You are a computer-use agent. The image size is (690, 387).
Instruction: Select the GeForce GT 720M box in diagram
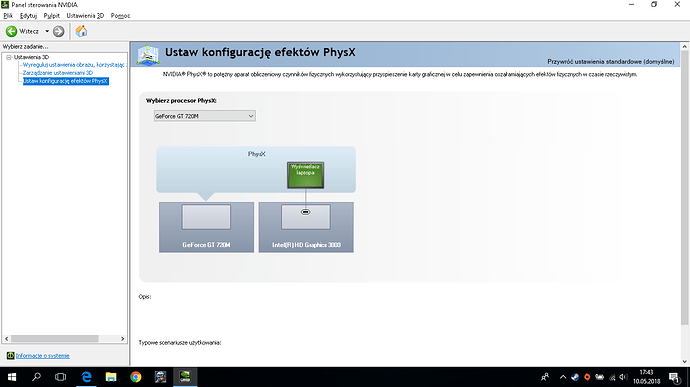coord(206,227)
